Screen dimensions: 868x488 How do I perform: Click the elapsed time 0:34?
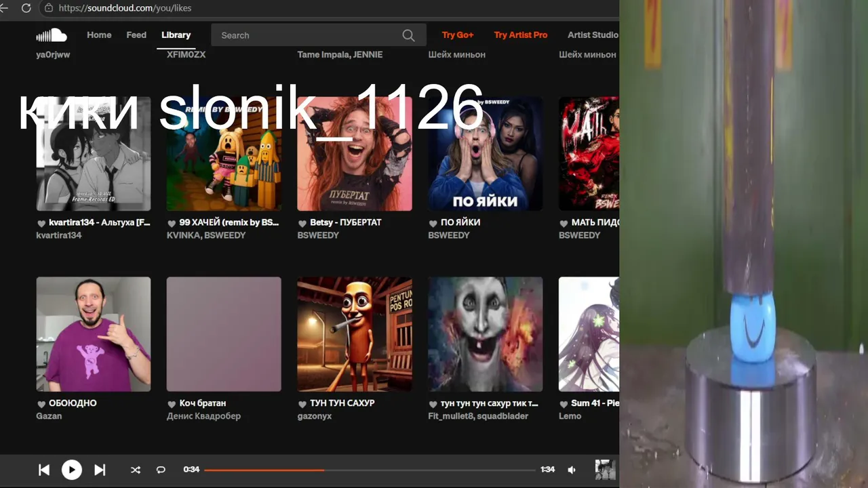click(191, 470)
